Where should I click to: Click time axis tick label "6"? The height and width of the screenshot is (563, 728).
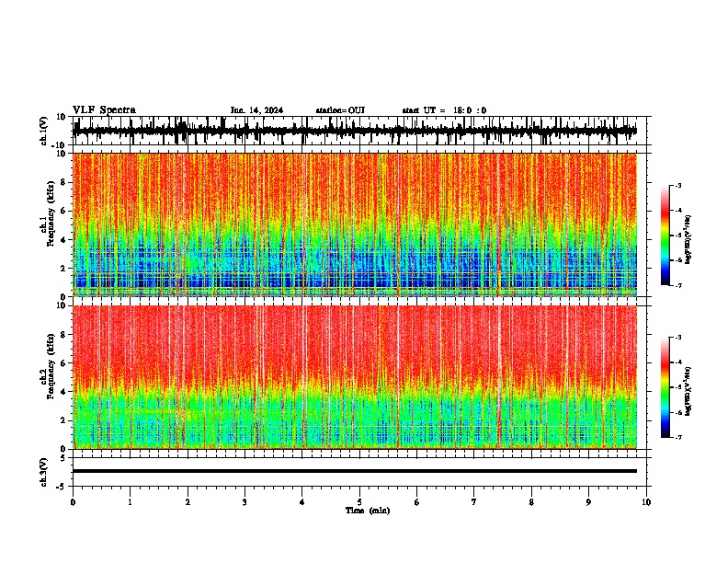click(417, 502)
